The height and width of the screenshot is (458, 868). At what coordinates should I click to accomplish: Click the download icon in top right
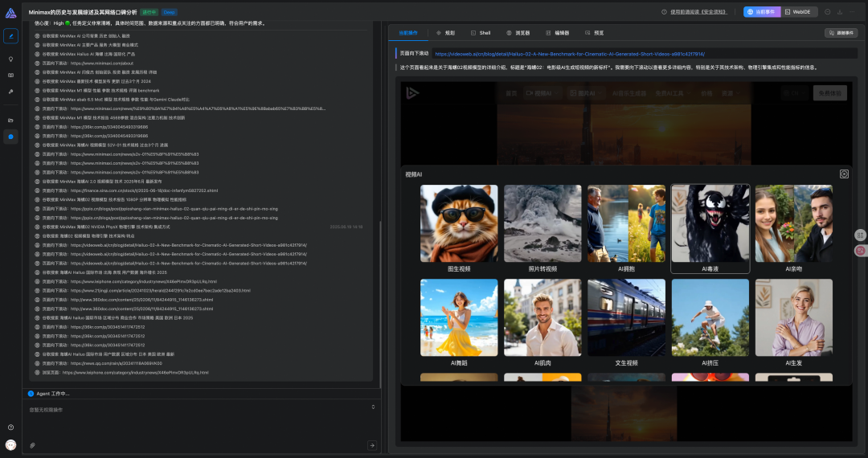pyautogui.click(x=839, y=12)
